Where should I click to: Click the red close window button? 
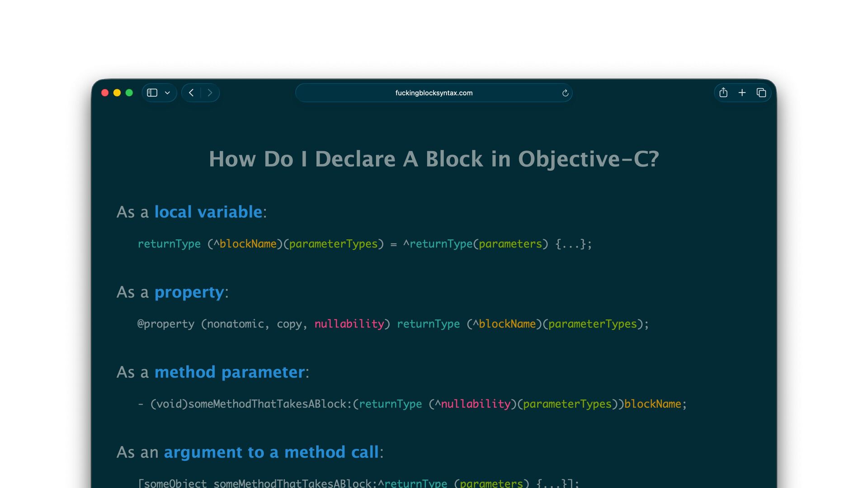pyautogui.click(x=105, y=93)
